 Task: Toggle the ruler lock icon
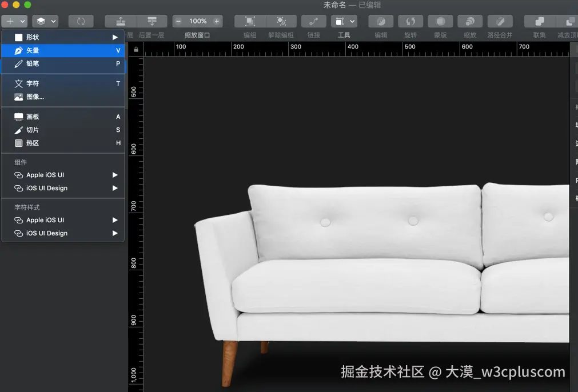136,49
